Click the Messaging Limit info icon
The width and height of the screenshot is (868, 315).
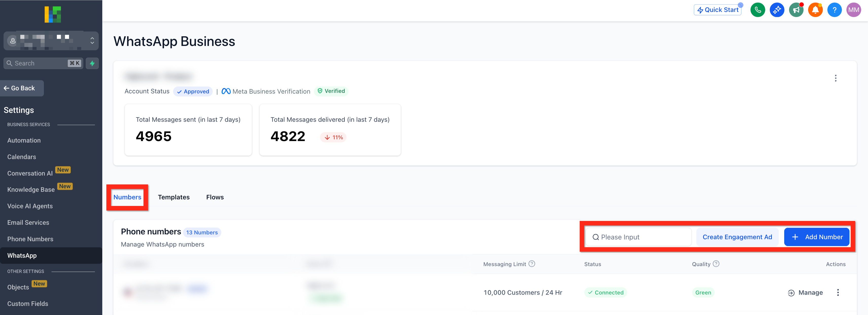[532, 264]
